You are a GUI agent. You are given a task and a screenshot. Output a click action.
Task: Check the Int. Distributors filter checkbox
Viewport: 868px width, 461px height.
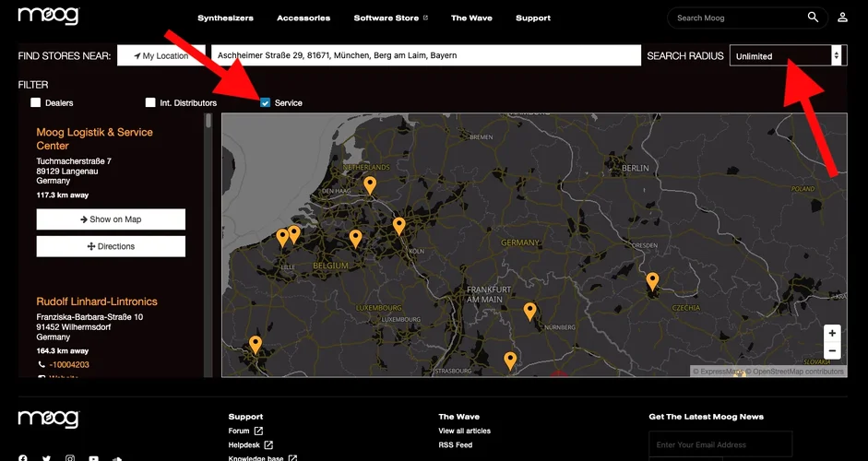[150, 103]
